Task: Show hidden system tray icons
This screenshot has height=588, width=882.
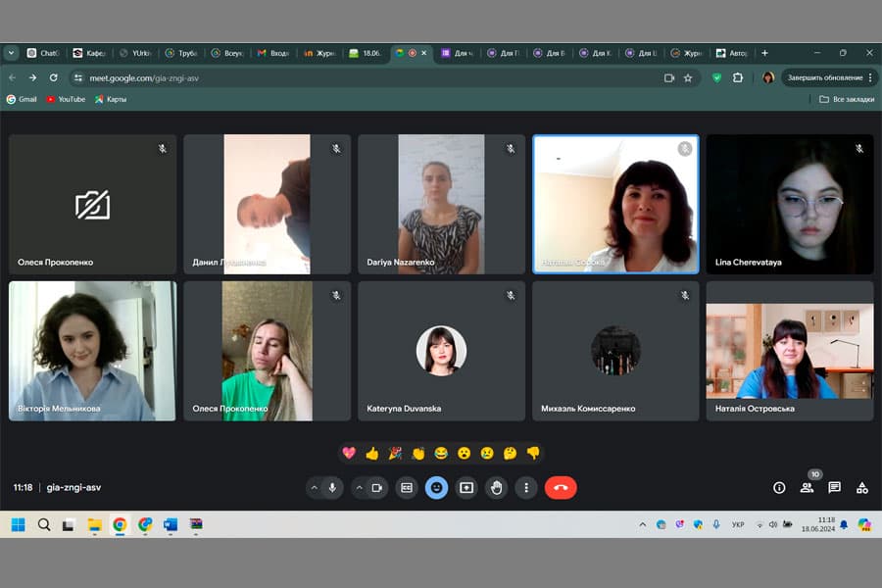Action: pos(642,524)
